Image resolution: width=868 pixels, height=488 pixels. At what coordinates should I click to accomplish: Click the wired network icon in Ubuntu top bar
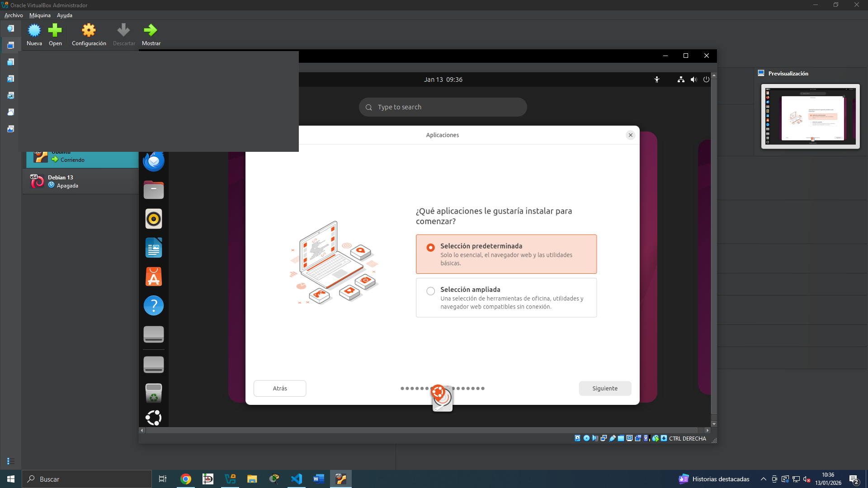pyautogui.click(x=681, y=80)
